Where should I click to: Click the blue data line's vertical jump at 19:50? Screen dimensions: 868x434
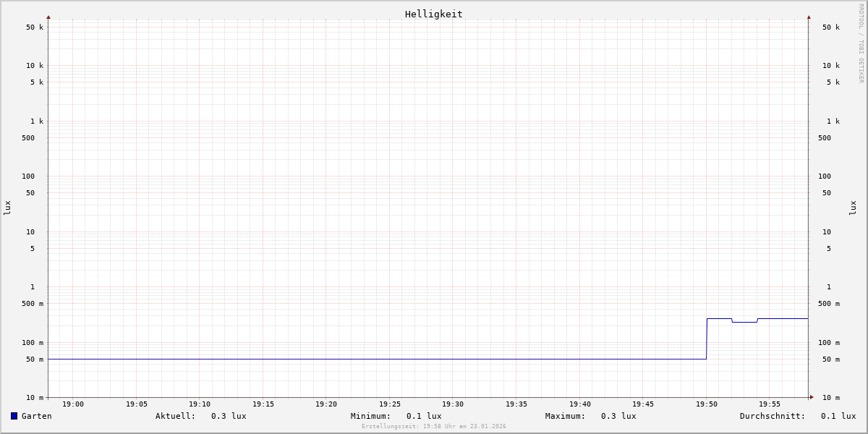(x=707, y=339)
